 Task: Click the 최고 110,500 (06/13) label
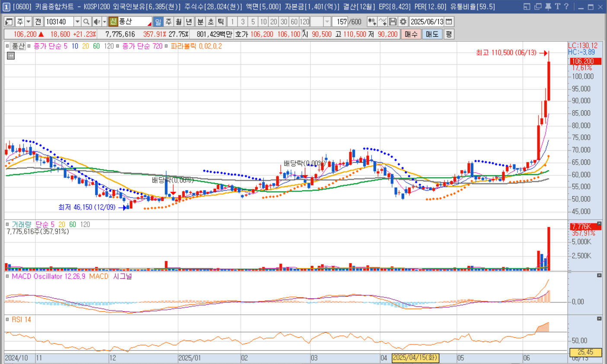click(506, 53)
